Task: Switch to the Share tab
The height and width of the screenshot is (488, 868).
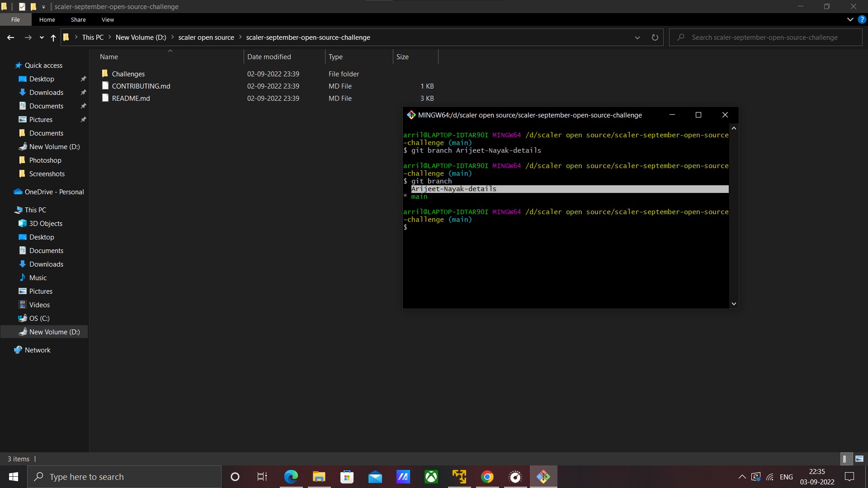Action: pos(78,19)
